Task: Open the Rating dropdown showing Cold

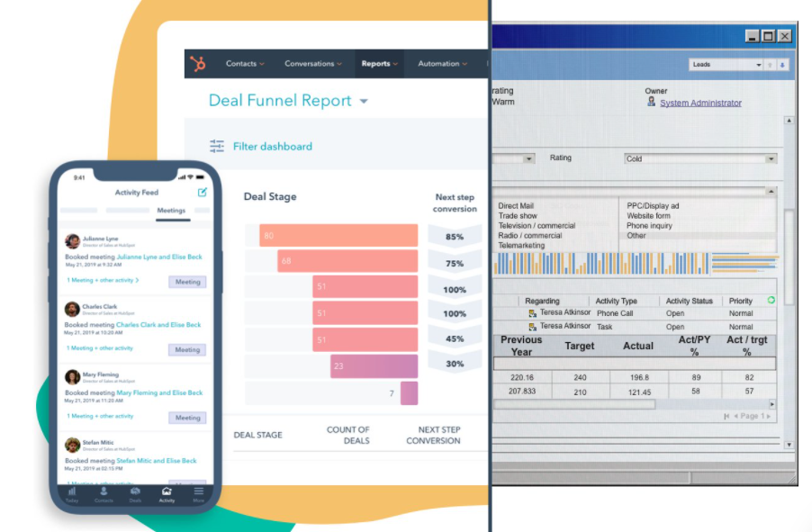Action: coord(700,158)
